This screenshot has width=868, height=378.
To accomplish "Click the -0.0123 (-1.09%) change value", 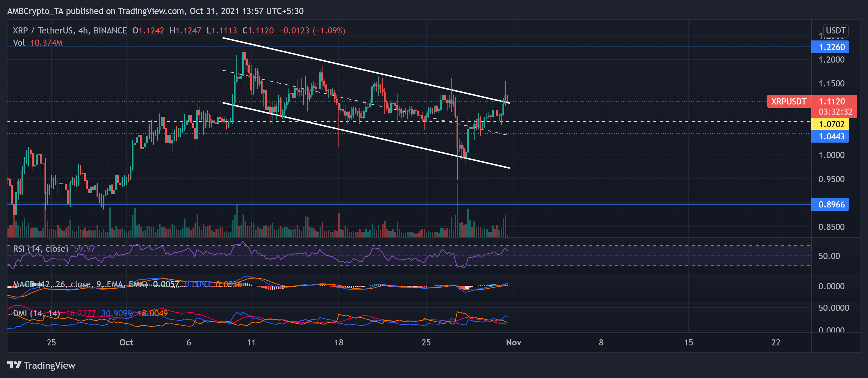I will tap(312, 31).
